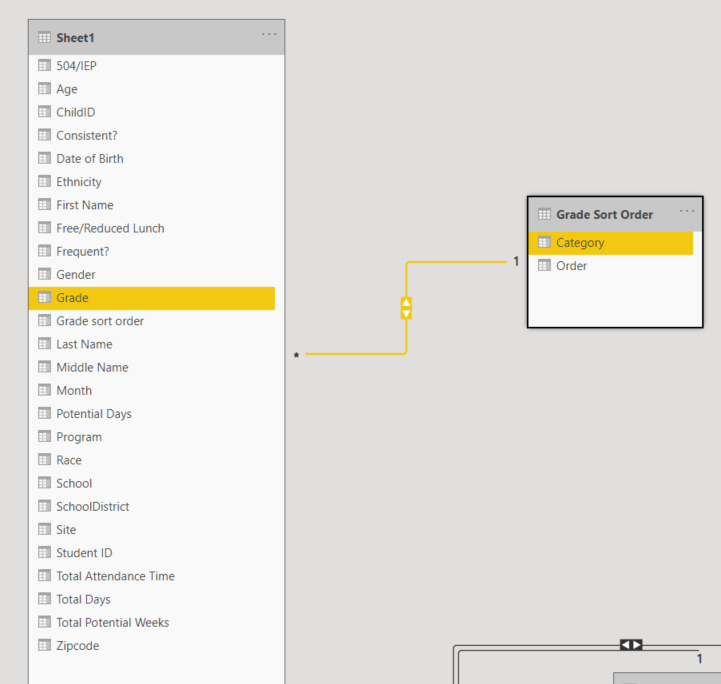The height and width of the screenshot is (684, 721).
Task: Select the Total Potential Weeks field
Action: [152, 622]
